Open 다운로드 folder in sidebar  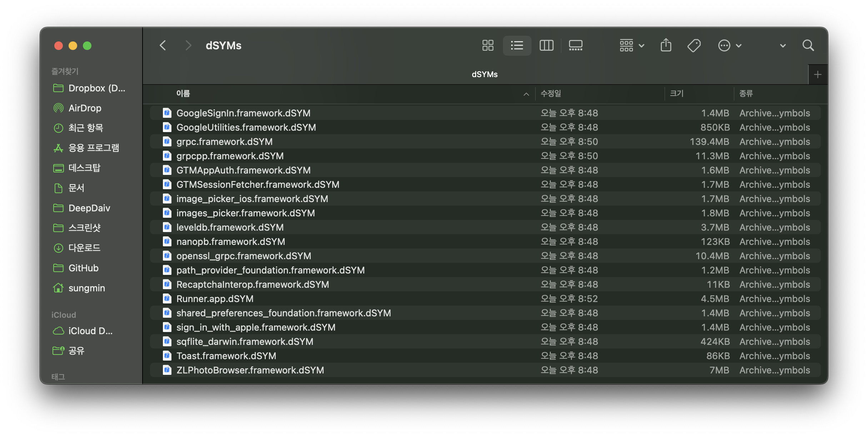(84, 248)
